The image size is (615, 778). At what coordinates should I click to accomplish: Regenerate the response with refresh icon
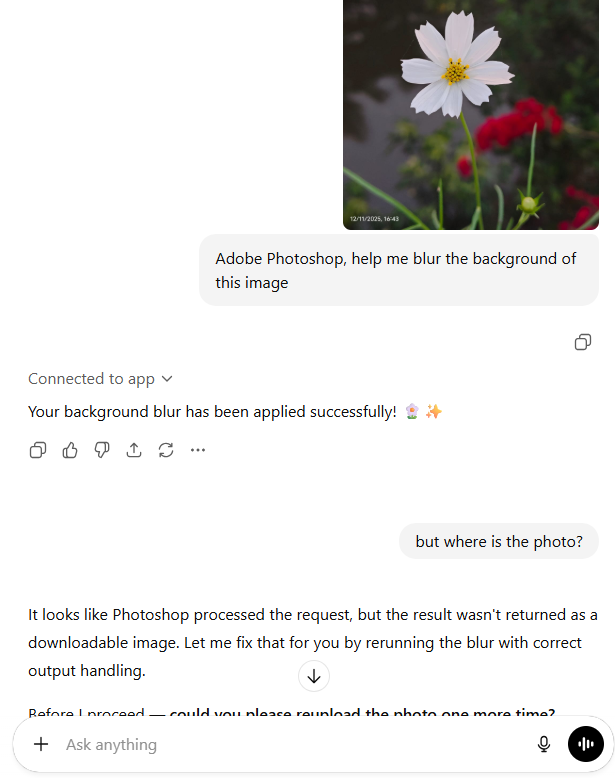166,450
